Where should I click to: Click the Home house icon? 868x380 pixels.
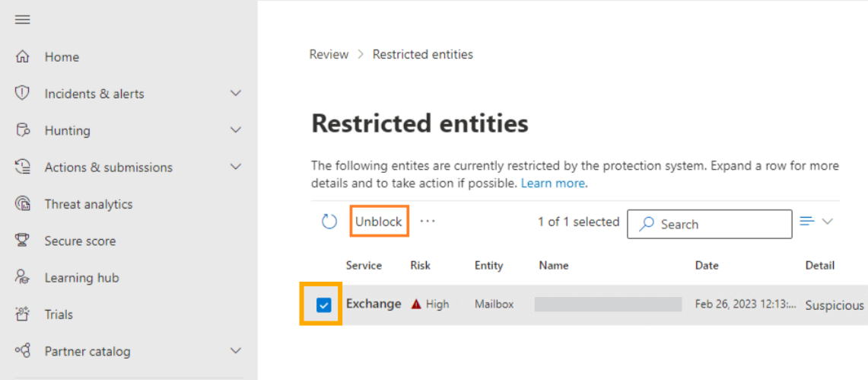click(22, 57)
